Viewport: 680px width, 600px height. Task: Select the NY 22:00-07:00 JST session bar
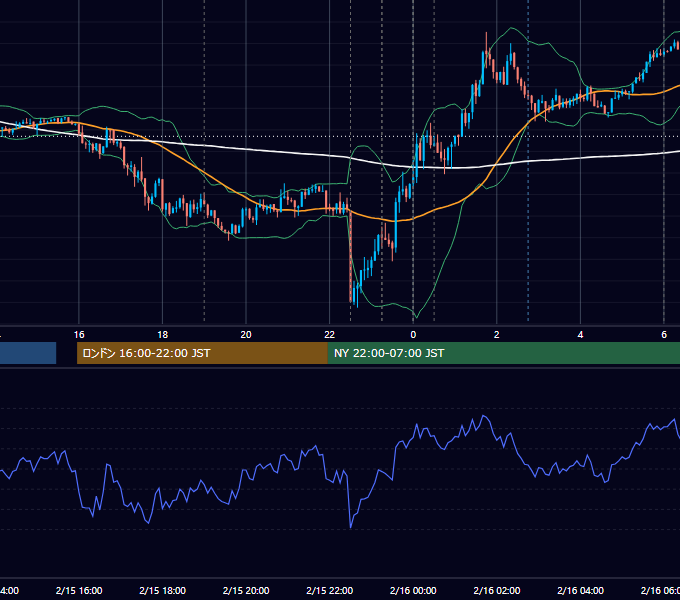click(x=504, y=353)
